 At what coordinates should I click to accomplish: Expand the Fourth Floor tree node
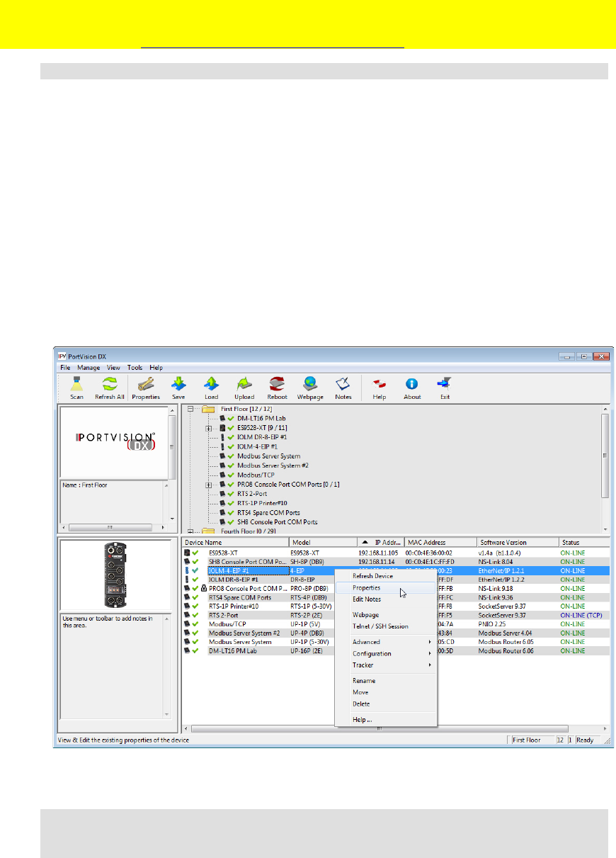[191, 531]
